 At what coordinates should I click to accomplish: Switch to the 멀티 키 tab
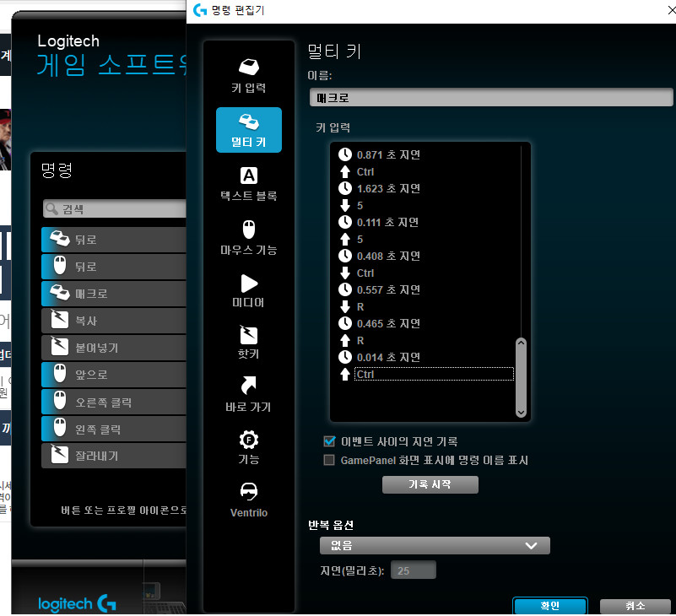click(x=248, y=129)
